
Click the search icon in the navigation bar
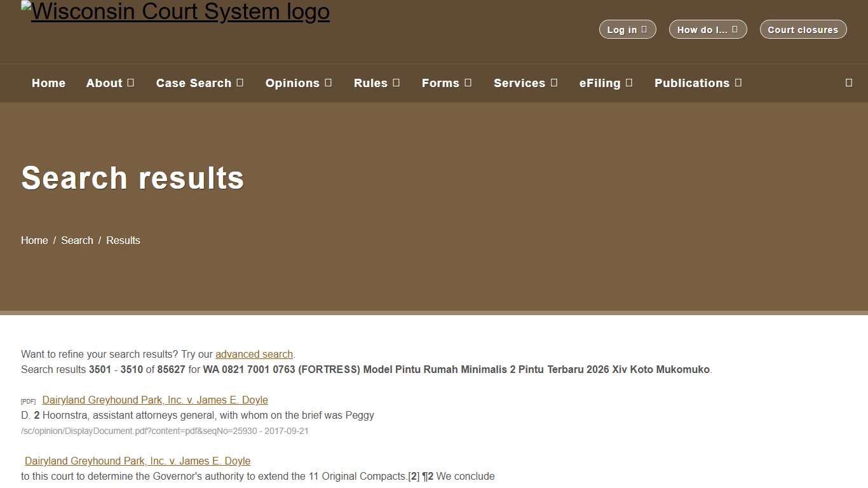848,83
